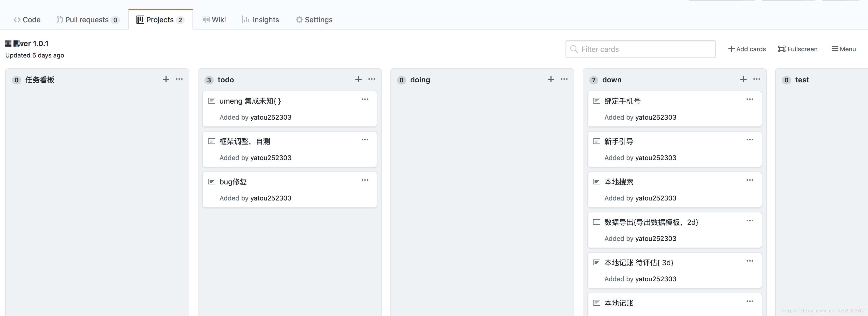This screenshot has height=316, width=868.
Task: Click yatou252303 link on 绑定手机号 card
Action: (x=656, y=117)
